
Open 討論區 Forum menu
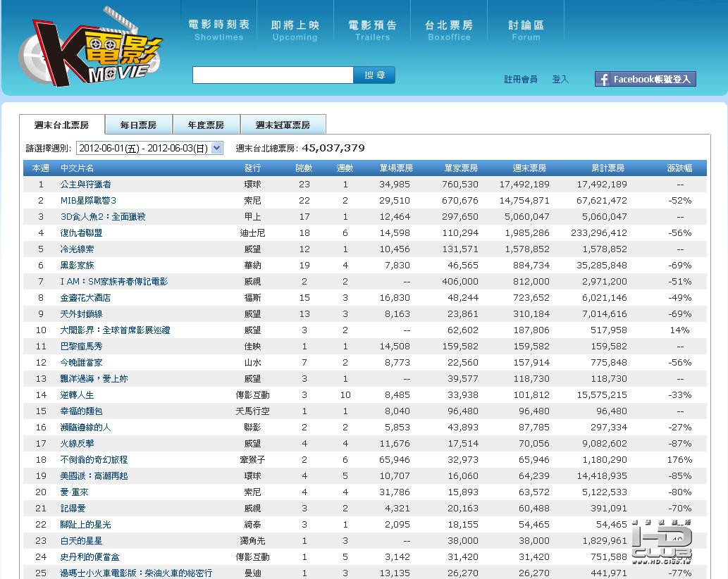coord(526,30)
